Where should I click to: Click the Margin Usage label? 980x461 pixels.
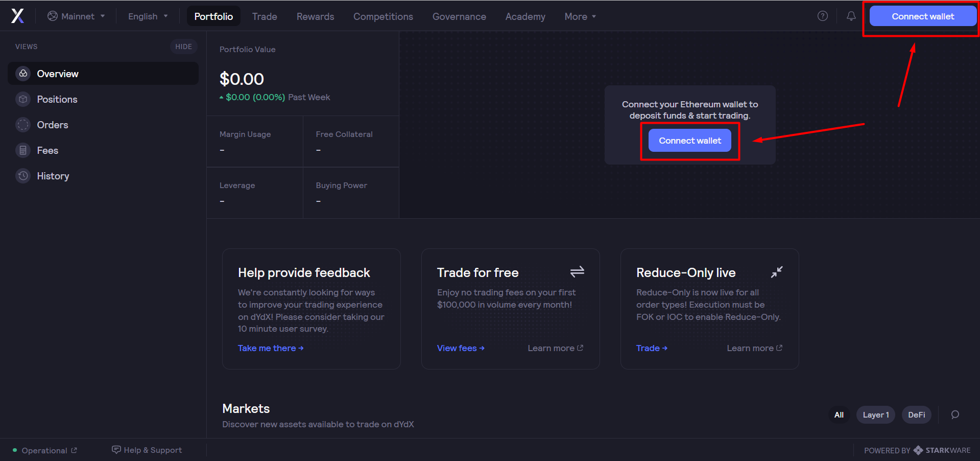pyautogui.click(x=245, y=134)
